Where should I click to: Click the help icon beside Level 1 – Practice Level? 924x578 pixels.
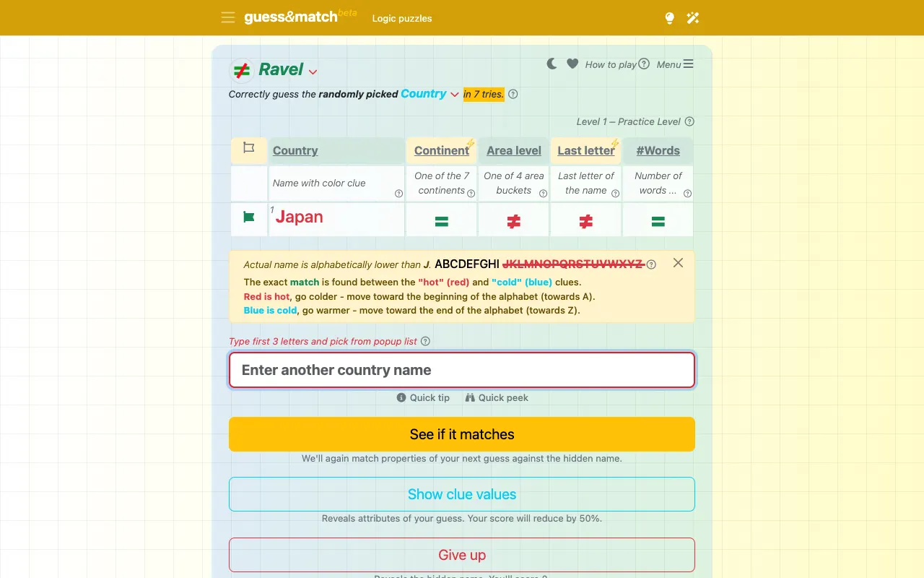tap(689, 121)
